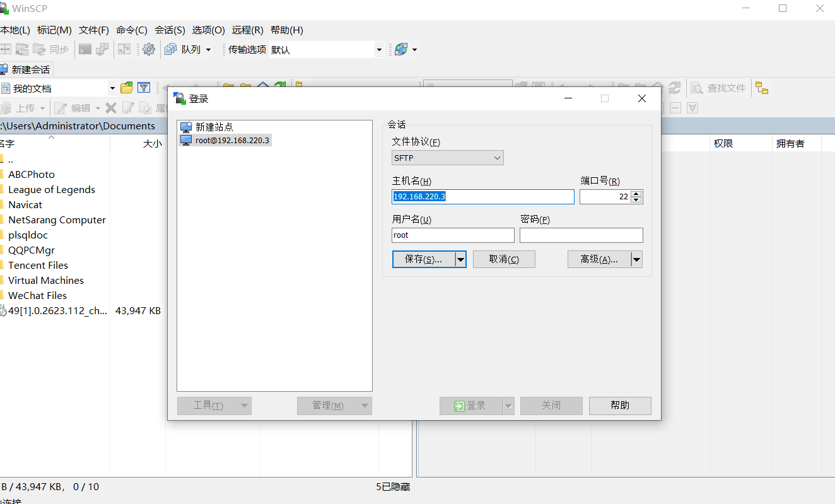The height and width of the screenshot is (504, 835).
Task: Open the 帮助(H) menu
Action: click(286, 30)
